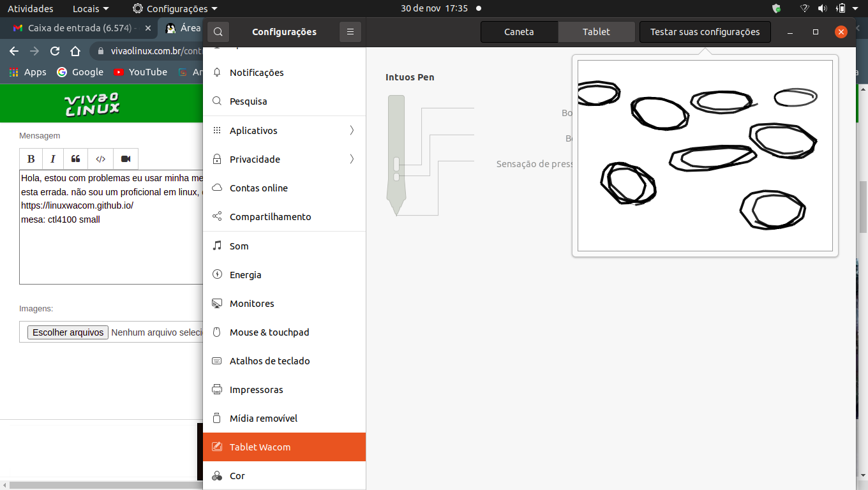Open Impressoras printer icon

(x=217, y=390)
